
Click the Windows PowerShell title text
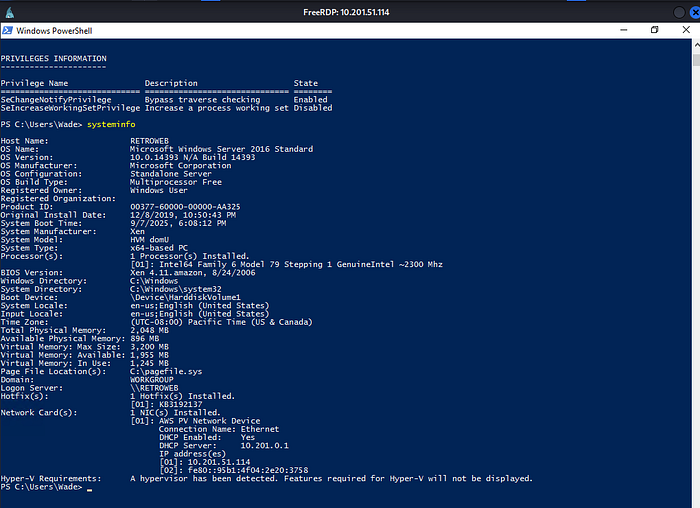54,31
